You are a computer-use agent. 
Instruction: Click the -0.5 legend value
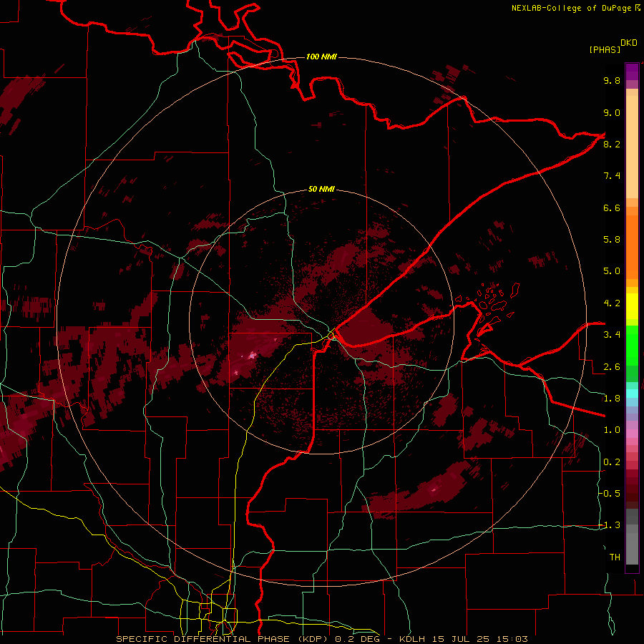click(610, 494)
